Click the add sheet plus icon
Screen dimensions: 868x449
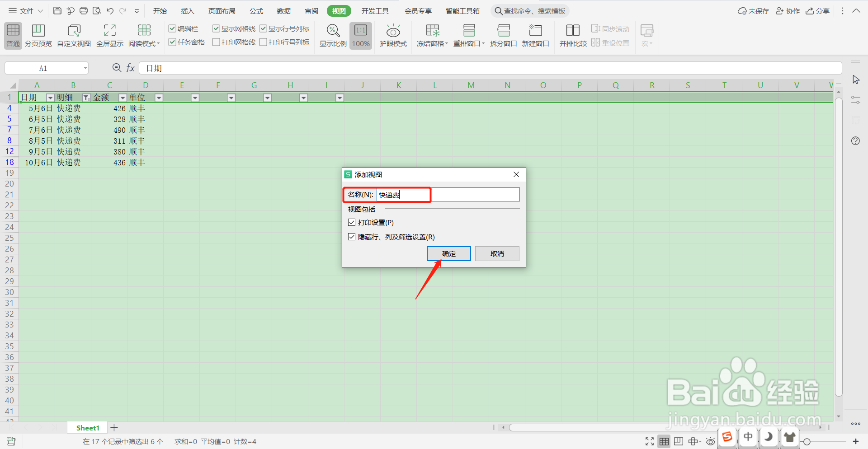click(x=114, y=428)
